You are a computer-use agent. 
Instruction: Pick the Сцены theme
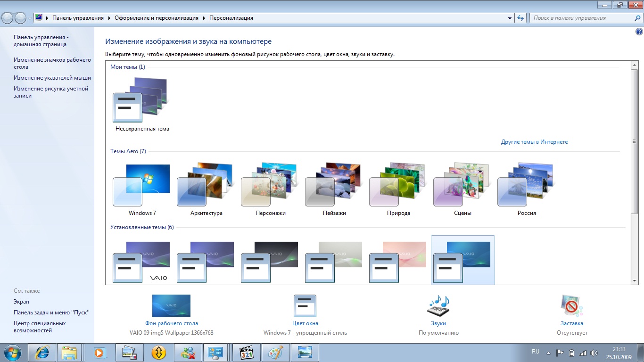coord(462,189)
